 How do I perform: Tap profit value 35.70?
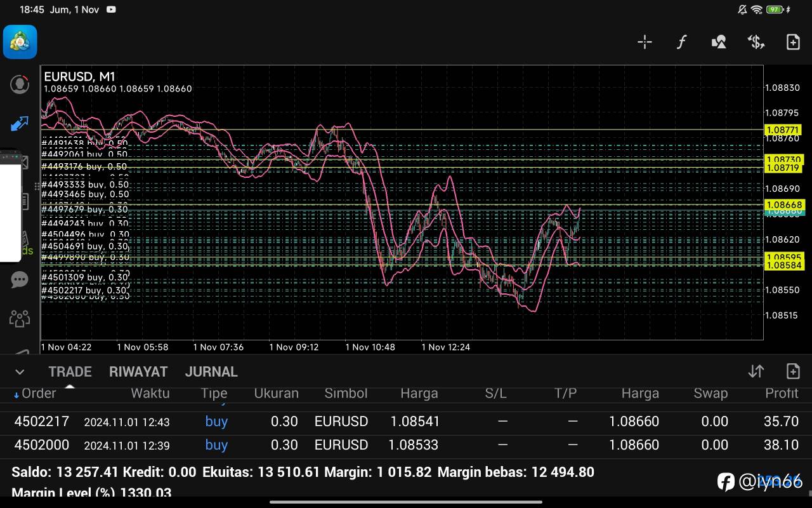click(781, 422)
